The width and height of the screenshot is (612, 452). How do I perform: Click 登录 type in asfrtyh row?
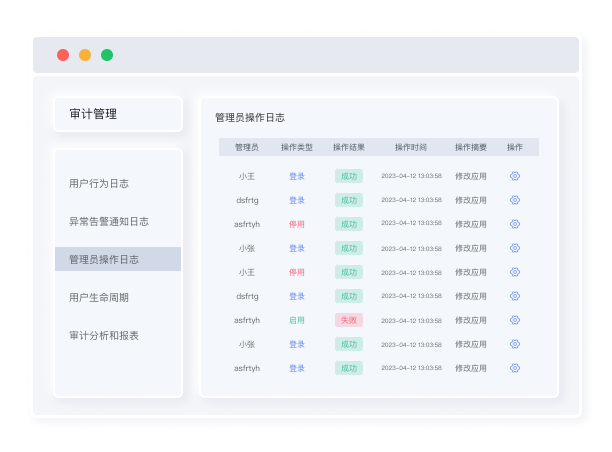coord(297,368)
